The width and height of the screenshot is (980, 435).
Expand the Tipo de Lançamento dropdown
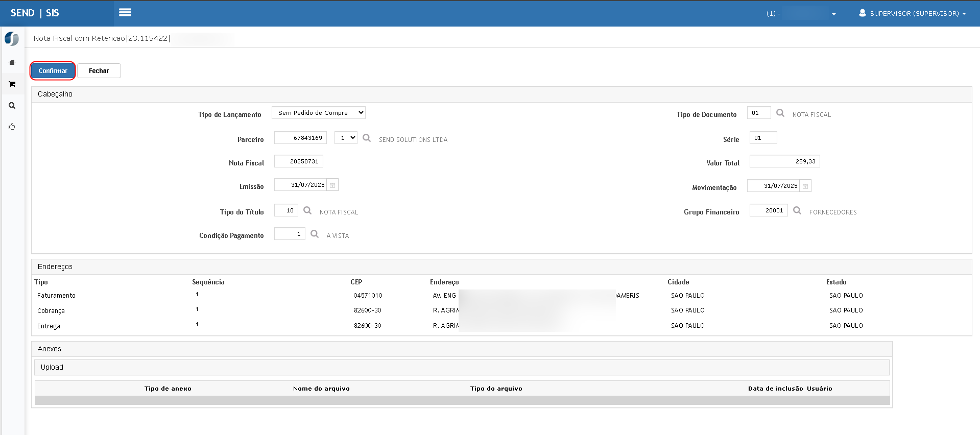[x=319, y=113]
